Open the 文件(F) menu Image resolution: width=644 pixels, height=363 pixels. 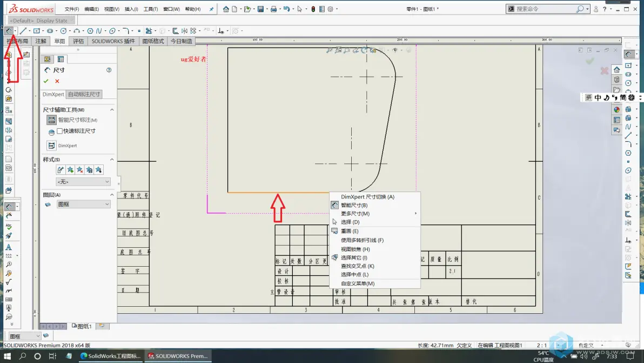[71, 9]
